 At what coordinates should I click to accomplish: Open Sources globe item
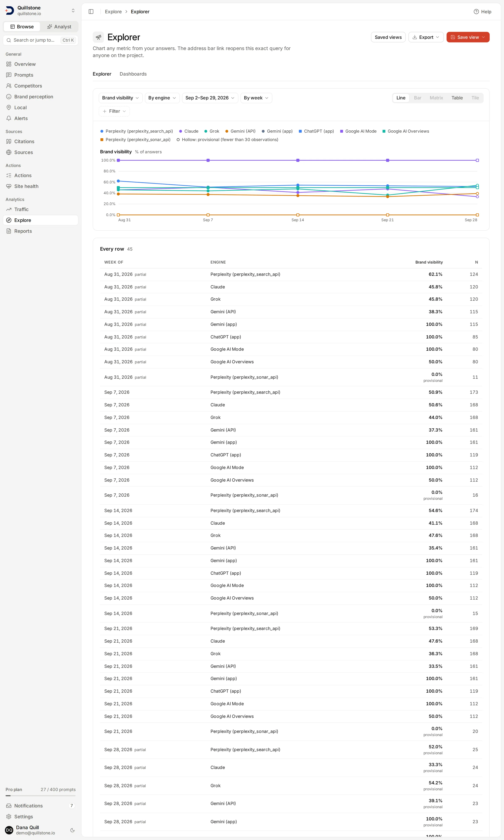40,152
